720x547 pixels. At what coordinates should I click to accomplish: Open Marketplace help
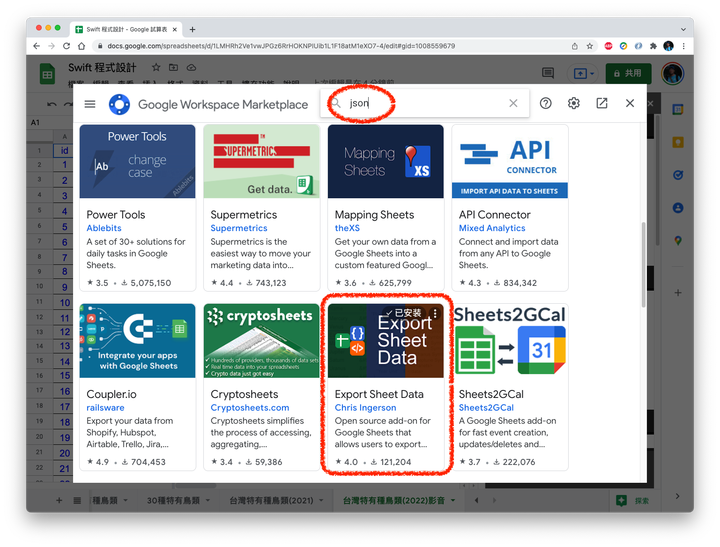click(x=546, y=103)
